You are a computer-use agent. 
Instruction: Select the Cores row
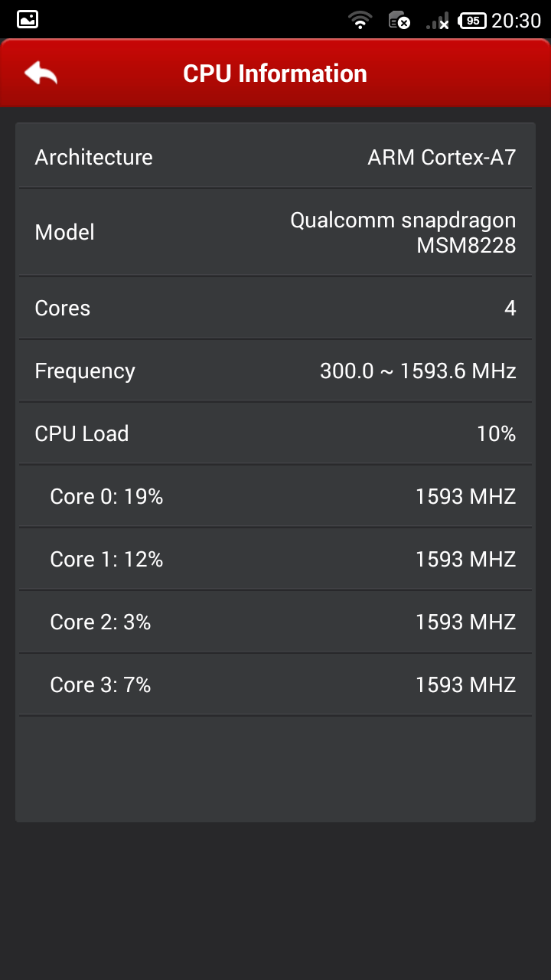click(x=275, y=308)
